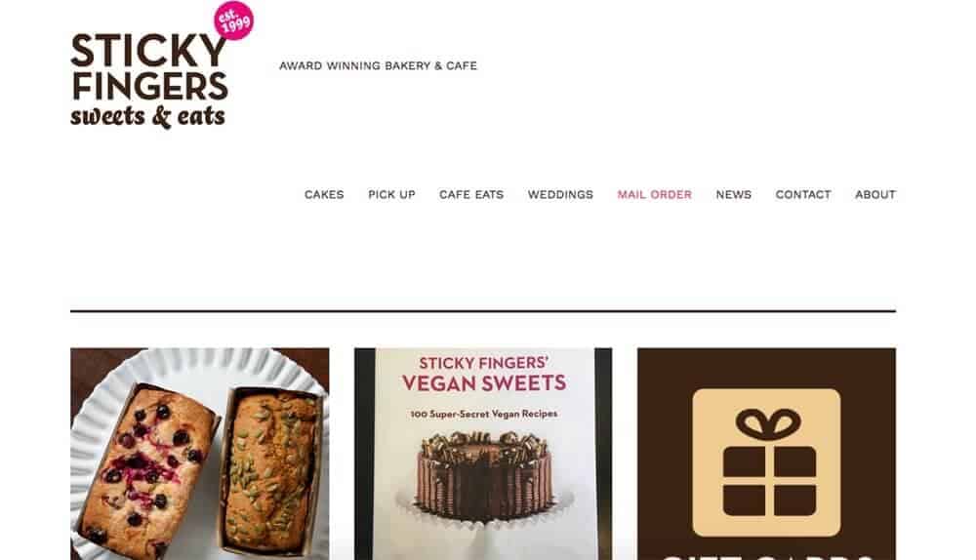Open the Cakes menu item

click(x=324, y=195)
